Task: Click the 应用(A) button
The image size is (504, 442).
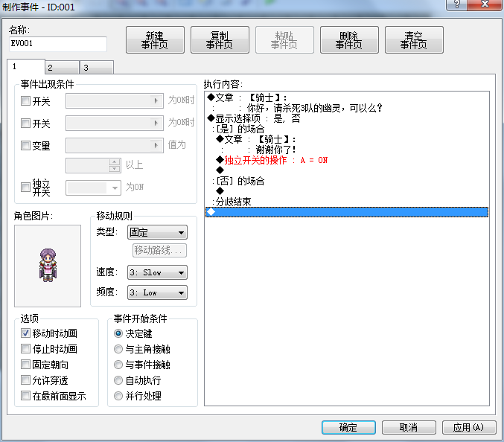Action: tap(469, 427)
